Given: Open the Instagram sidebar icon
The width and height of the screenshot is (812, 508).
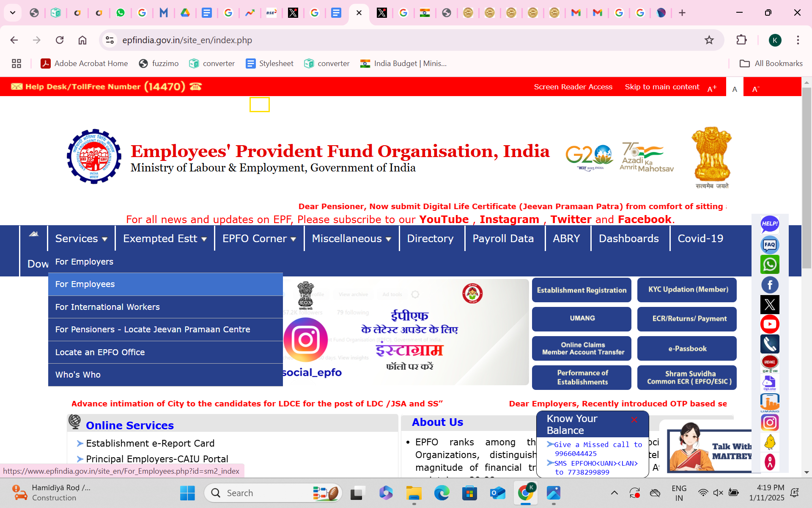Looking at the screenshot, I should (x=770, y=422).
